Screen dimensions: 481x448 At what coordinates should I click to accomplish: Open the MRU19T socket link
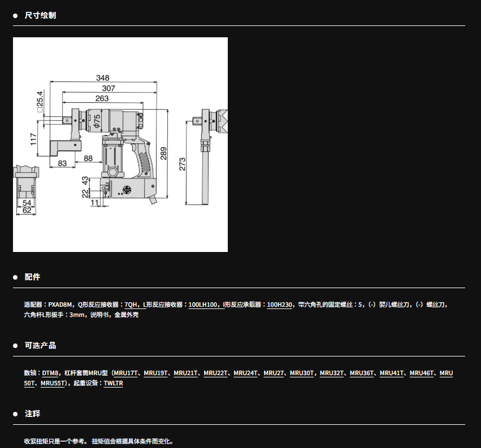(155, 373)
